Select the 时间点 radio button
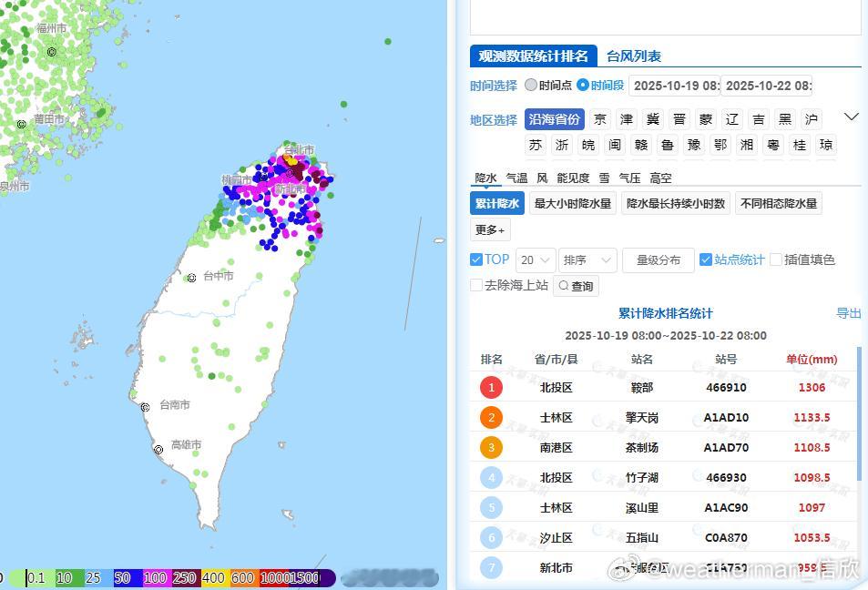This screenshot has width=868, height=590. [531, 85]
